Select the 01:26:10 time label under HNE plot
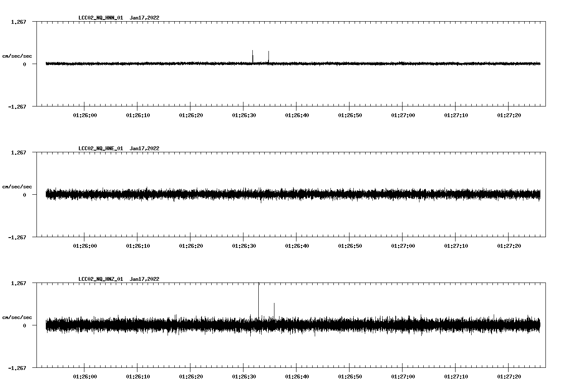The height and width of the screenshot is (392, 576). 138,246
